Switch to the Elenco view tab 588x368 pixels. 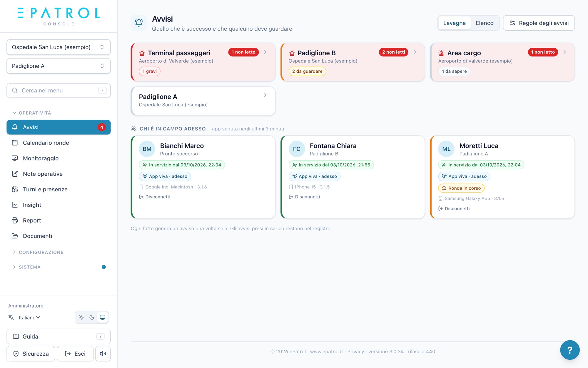click(485, 23)
